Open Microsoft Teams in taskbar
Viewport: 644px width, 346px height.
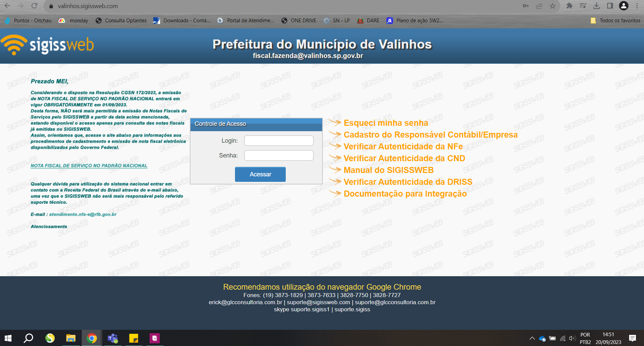click(x=112, y=338)
